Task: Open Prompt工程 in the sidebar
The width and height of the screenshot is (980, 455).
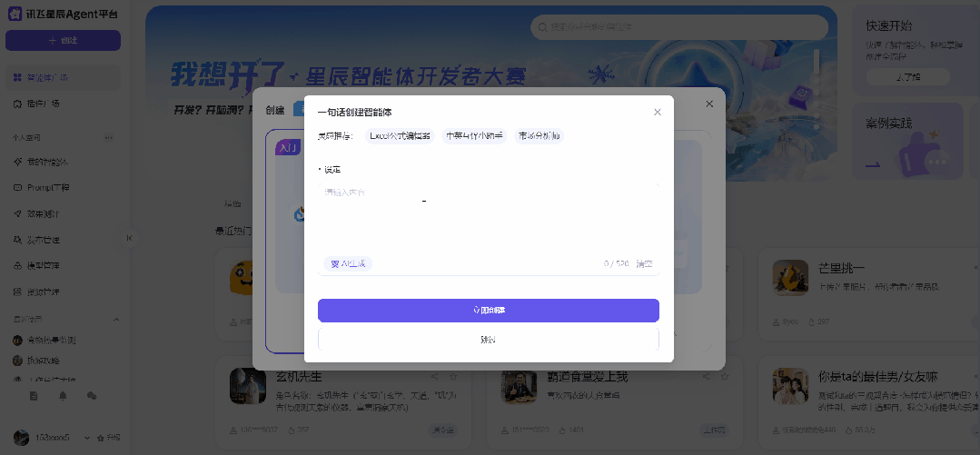Action: pyautogui.click(x=48, y=187)
